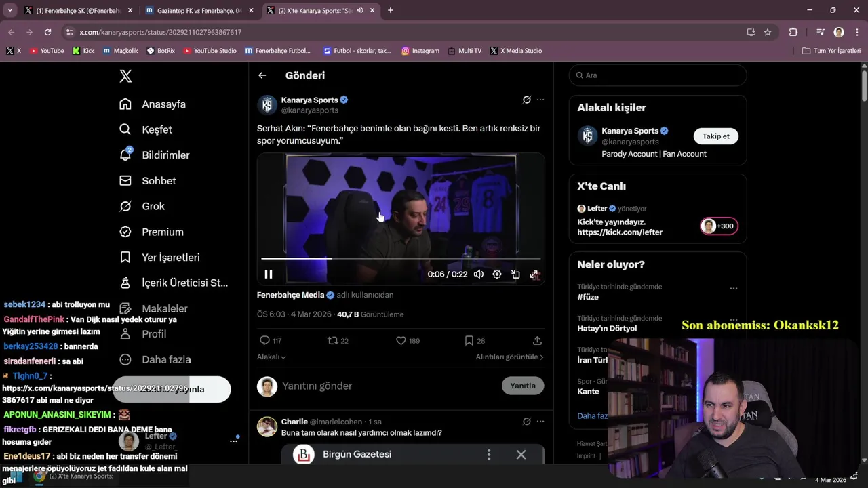Seek on the video progress bar

click(x=401, y=258)
